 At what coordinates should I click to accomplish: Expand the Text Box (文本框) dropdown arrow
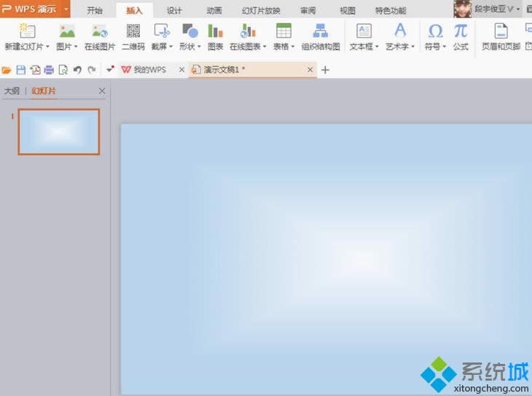point(377,47)
